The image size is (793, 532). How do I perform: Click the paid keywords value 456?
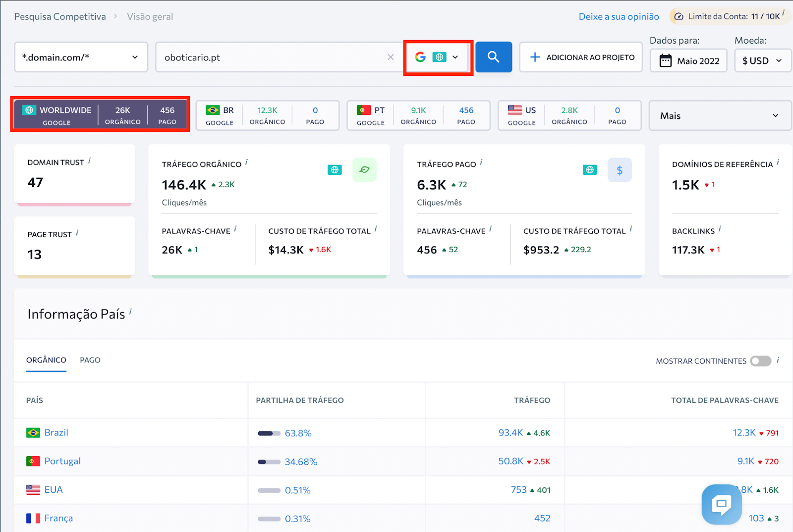point(427,250)
